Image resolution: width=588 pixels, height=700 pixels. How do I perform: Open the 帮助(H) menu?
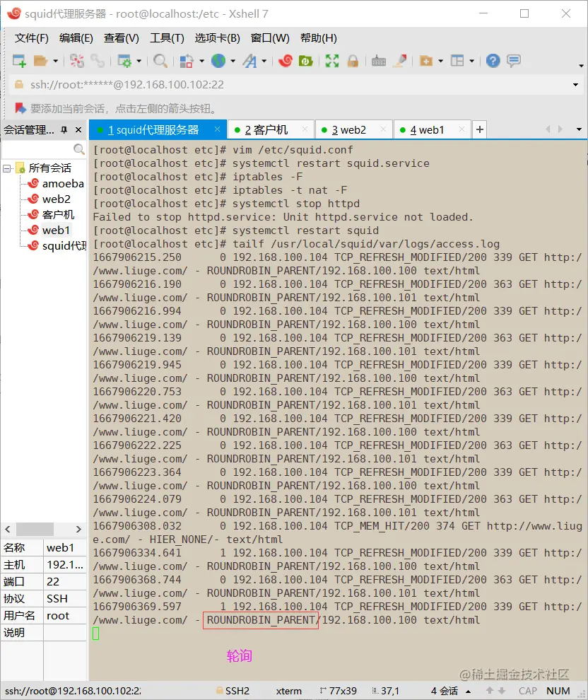coord(319,38)
